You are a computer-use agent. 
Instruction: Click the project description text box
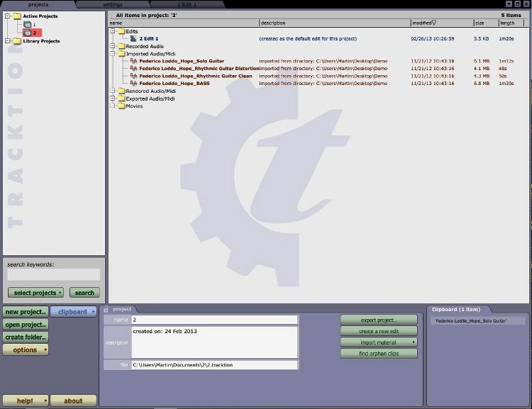(x=214, y=342)
